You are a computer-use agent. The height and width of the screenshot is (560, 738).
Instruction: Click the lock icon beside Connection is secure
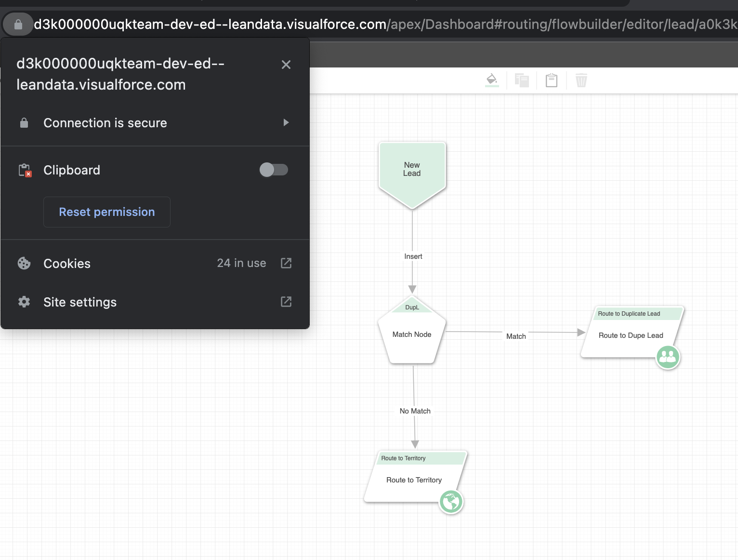click(24, 123)
